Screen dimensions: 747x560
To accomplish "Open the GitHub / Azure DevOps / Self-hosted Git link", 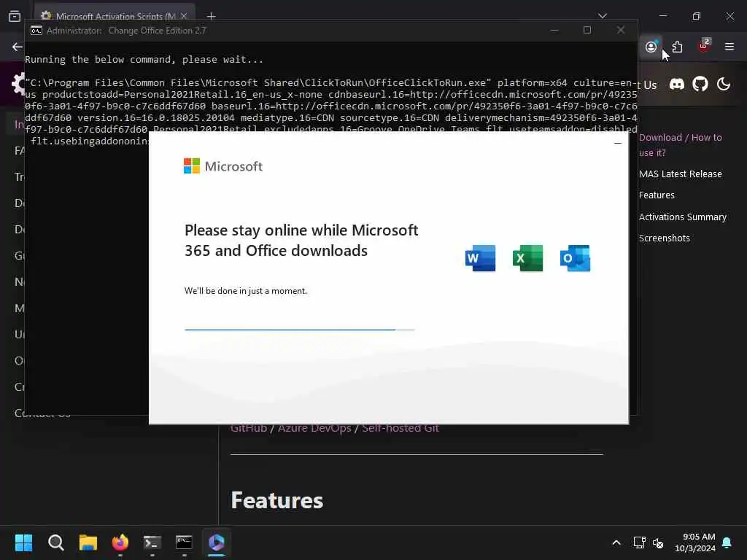I will pos(334,428).
